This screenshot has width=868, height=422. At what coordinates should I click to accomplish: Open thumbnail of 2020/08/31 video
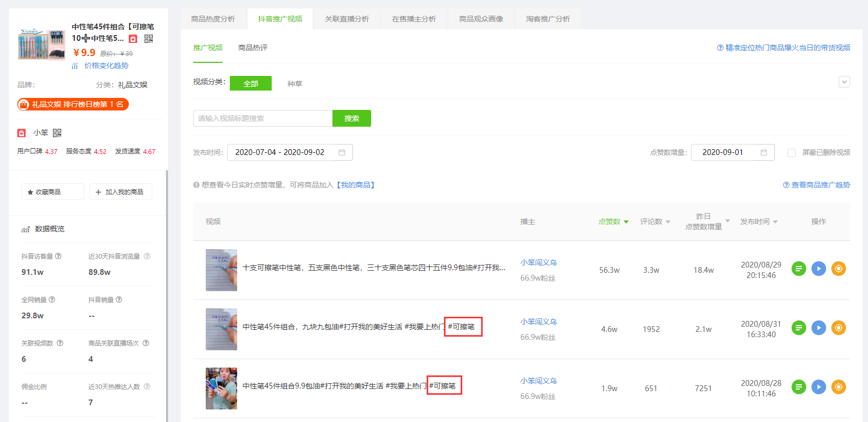[x=221, y=329]
